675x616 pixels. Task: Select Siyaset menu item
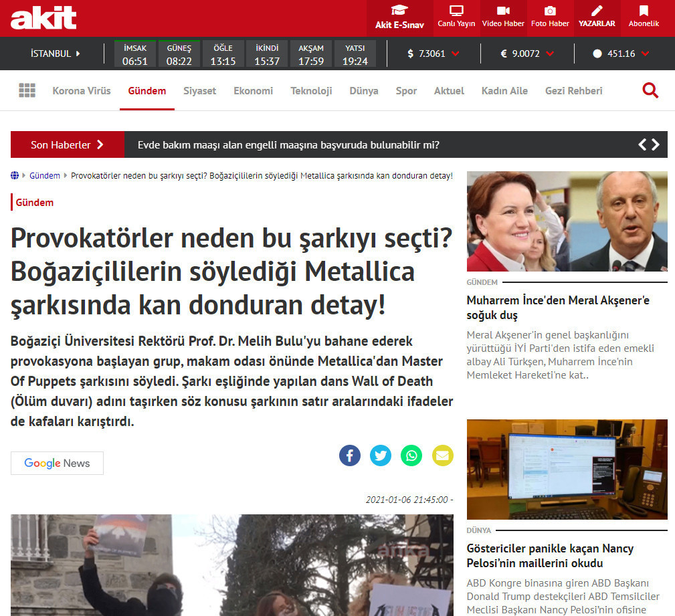point(200,91)
